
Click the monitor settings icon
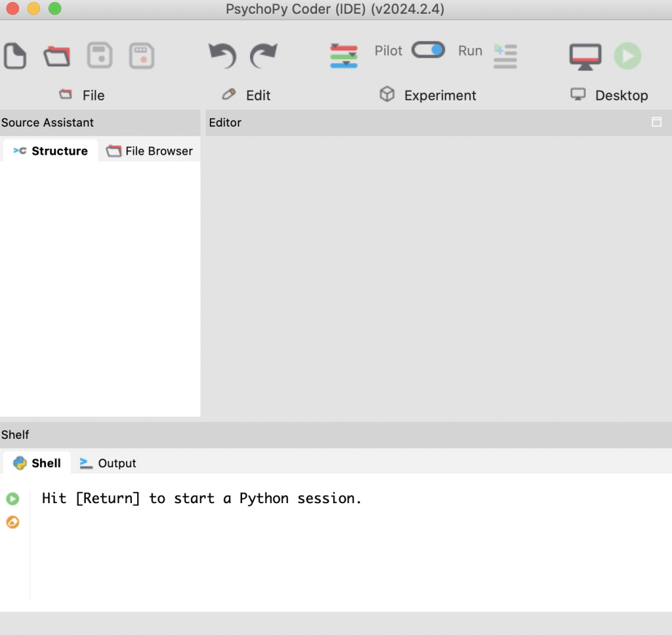[585, 56]
